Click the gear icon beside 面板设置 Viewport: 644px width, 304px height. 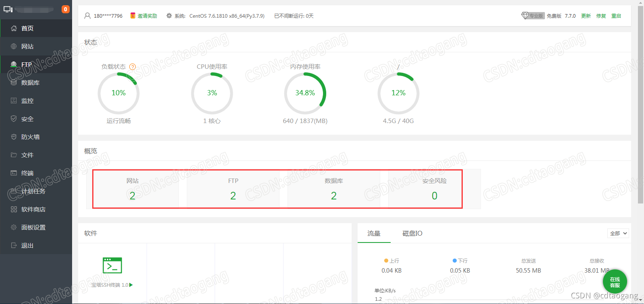(x=14, y=227)
